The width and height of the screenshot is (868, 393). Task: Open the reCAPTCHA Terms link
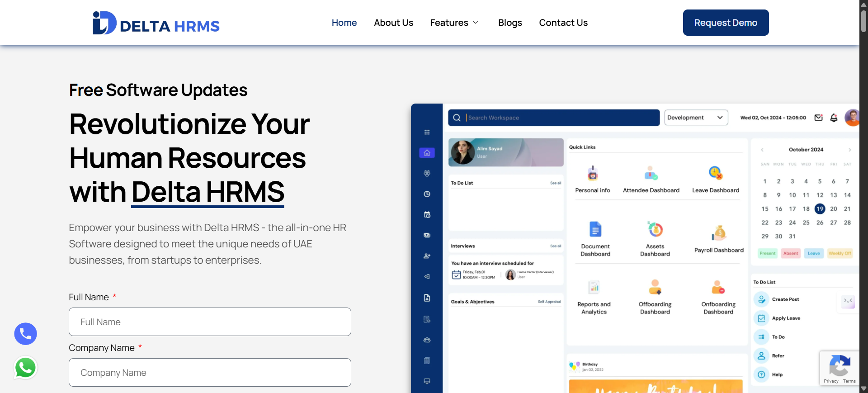(849, 381)
